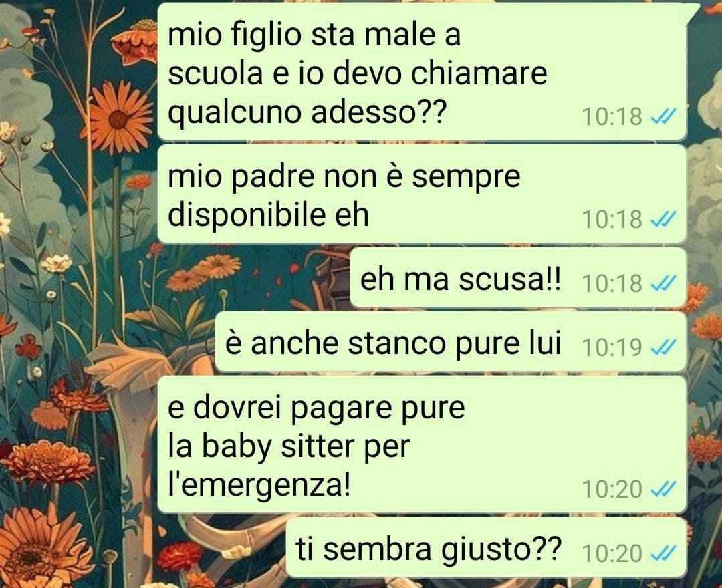The image size is (722, 588).
Task: Tap the 'è anche stanco pure lui' message
Action: click(x=451, y=342)
